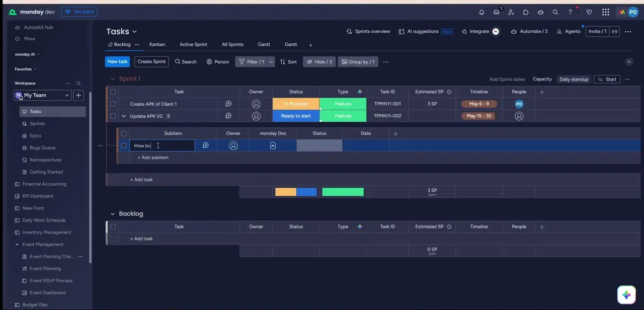644x310 pixels.
Task: Collapse the Event Management folder
Action: pos(17,245)
